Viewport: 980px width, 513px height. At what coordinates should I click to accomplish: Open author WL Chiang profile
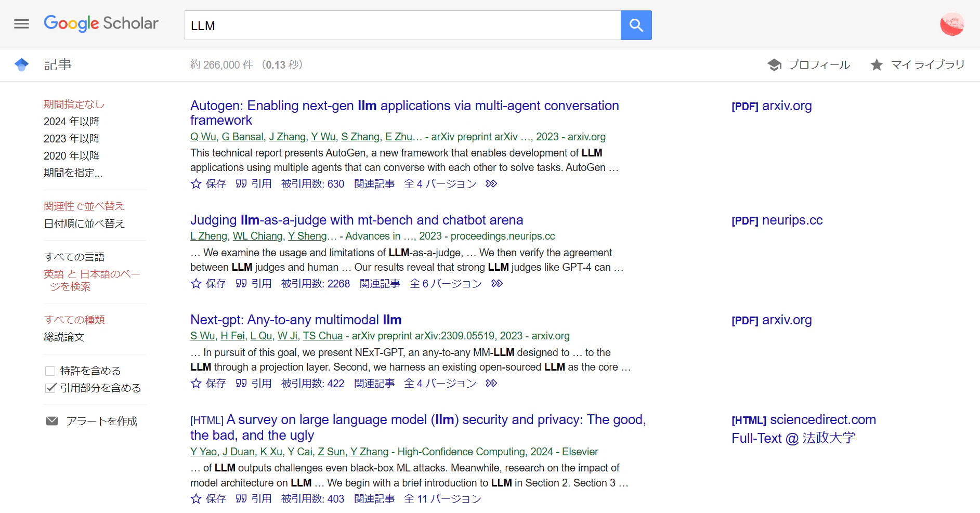[x=257, y=236]
